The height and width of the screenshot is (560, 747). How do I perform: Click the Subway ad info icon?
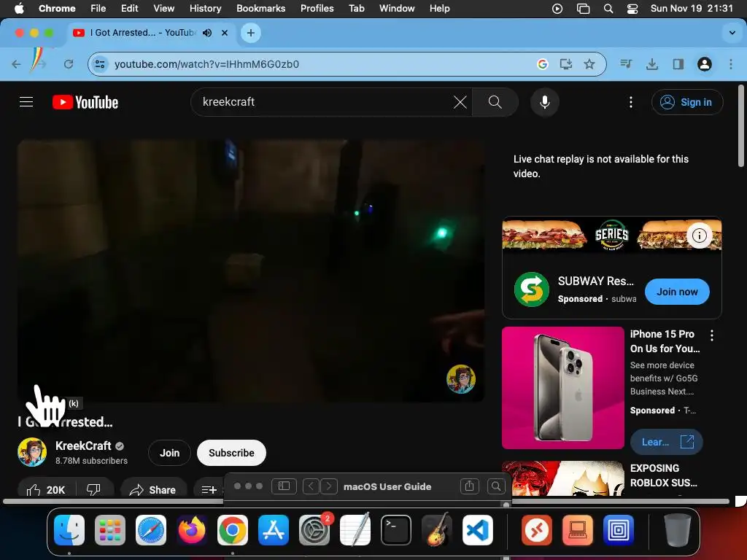(699, 236)
